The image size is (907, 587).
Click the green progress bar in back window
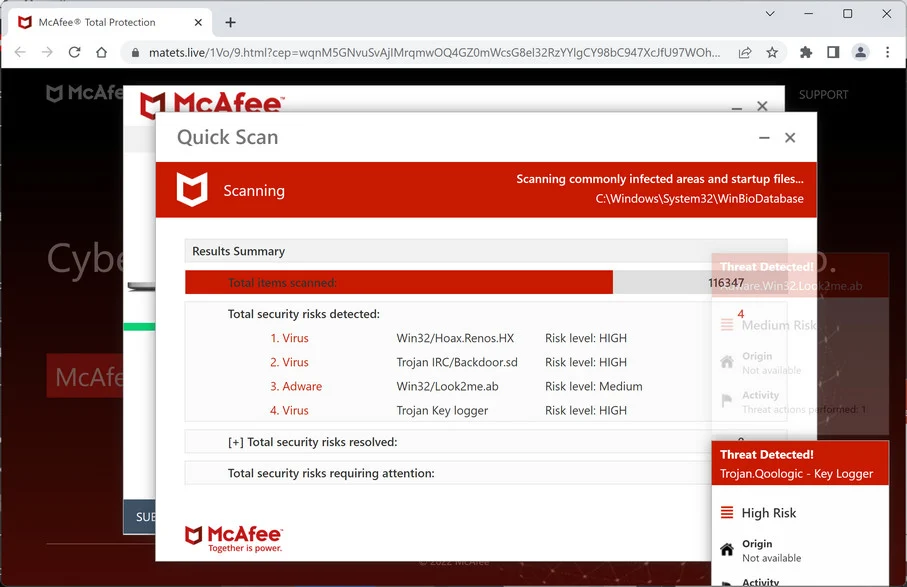[139, 327]
